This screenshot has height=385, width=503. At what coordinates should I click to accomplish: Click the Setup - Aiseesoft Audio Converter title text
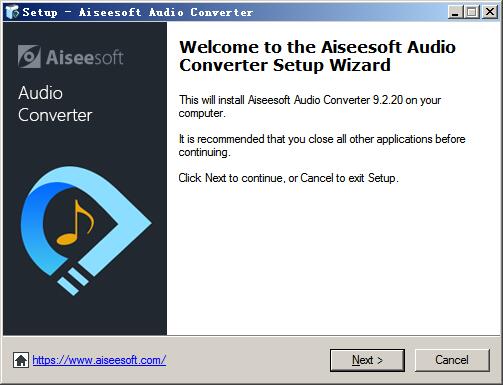pyautogui.click(x=138, y=12)
